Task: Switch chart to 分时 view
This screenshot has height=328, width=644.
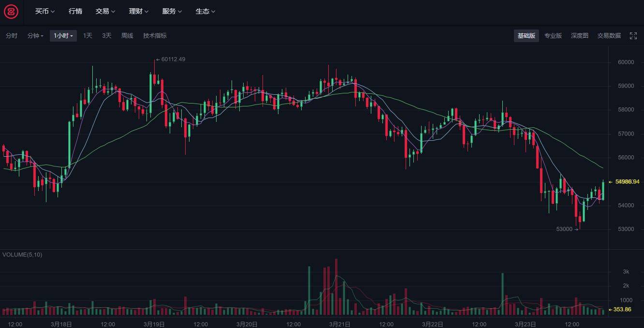Action: point(11,36)
